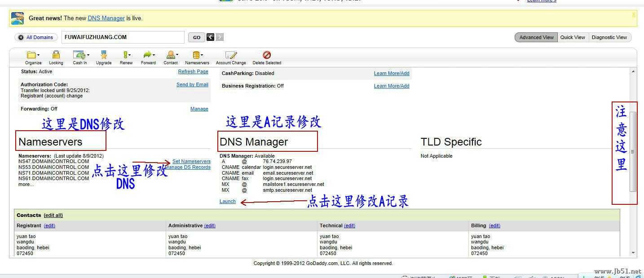Click the Locking padlock icon
The height and width of the screenshot is (278, 644).
click(56, 55)
